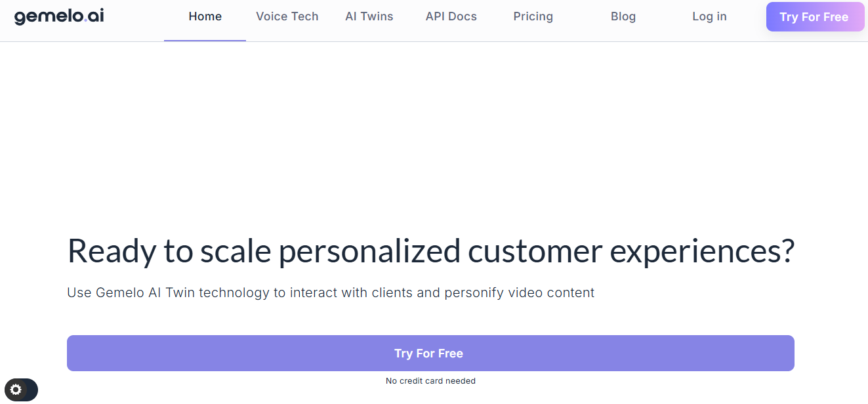The image size is (868, 404).
Task: Click the wide Try For Free button
Action: point(430,353)
